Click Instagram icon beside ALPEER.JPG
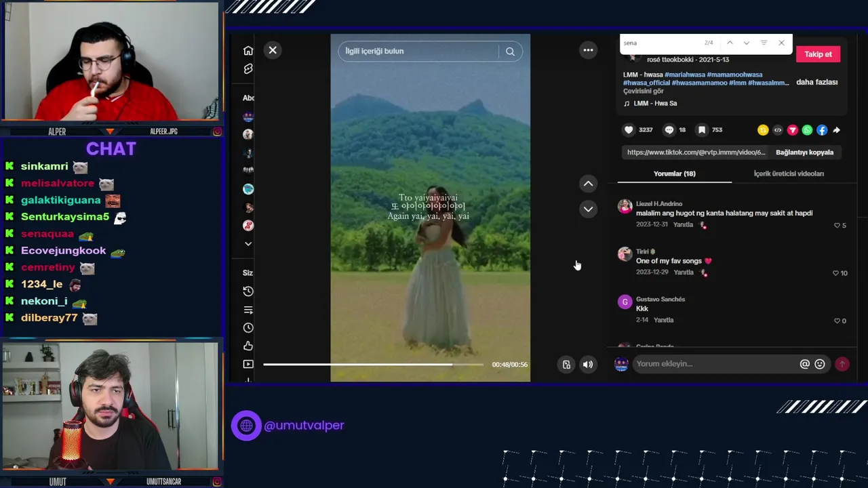Screen dimensions: 868x488 pyautogui.click(x=217, y=131)
